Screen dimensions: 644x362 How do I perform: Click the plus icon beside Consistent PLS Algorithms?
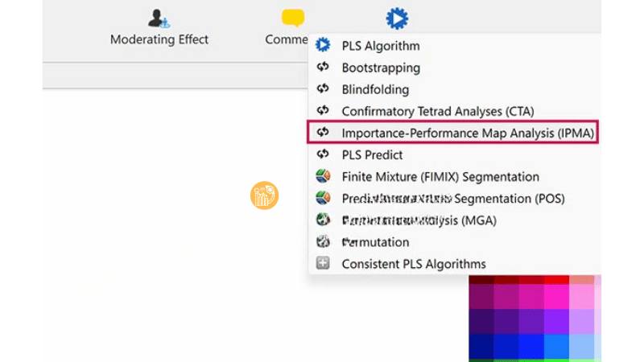[x=324, y=263]
